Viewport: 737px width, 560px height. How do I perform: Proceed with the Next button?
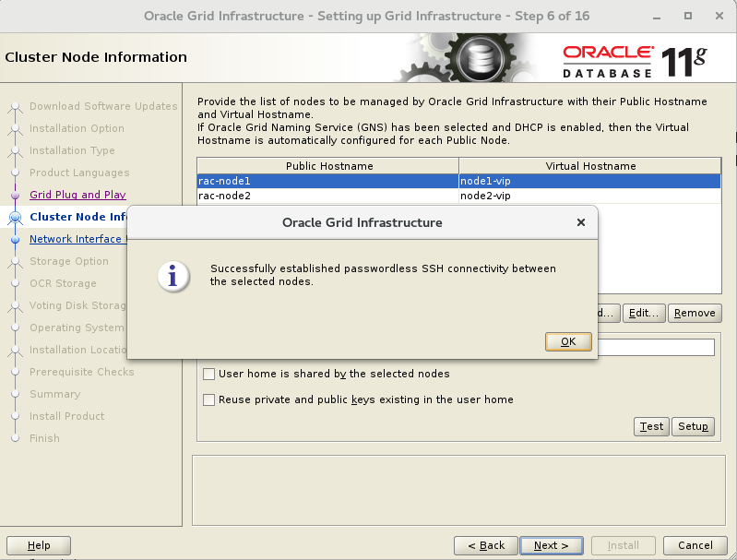tap(552, 545)
